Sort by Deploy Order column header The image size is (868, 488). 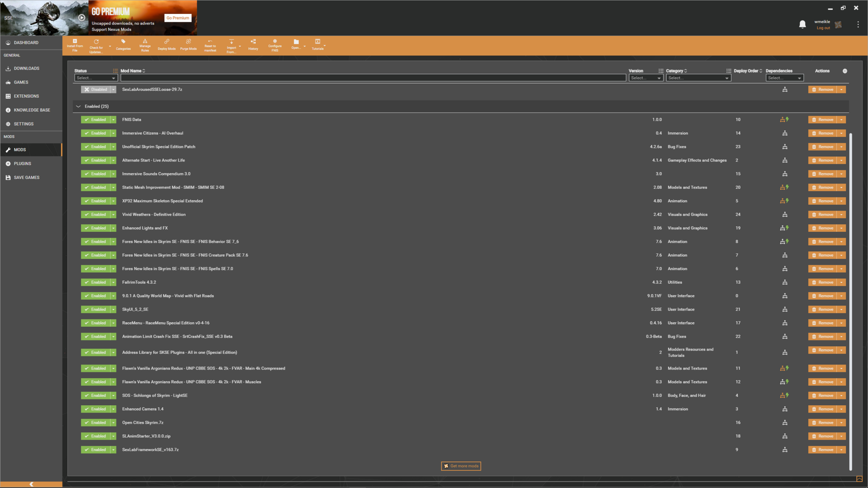tap(748, 71)
